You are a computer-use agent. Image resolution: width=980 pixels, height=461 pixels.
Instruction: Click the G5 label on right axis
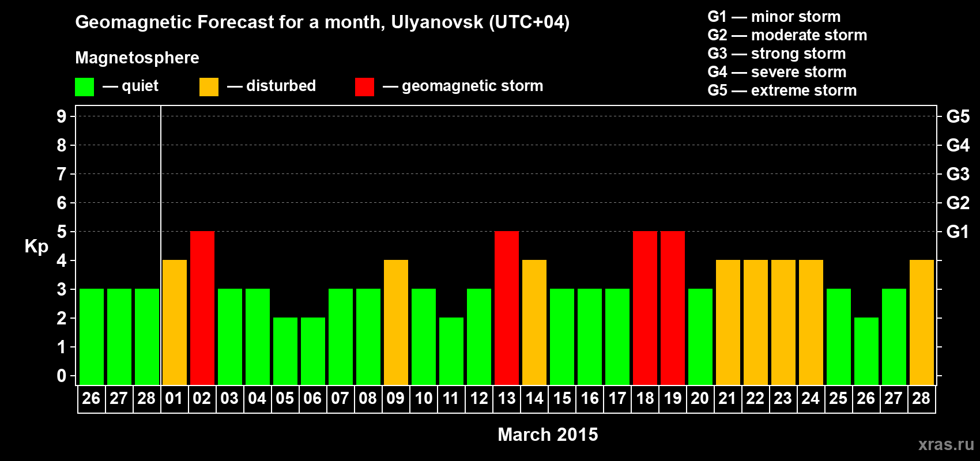(958, 116)
